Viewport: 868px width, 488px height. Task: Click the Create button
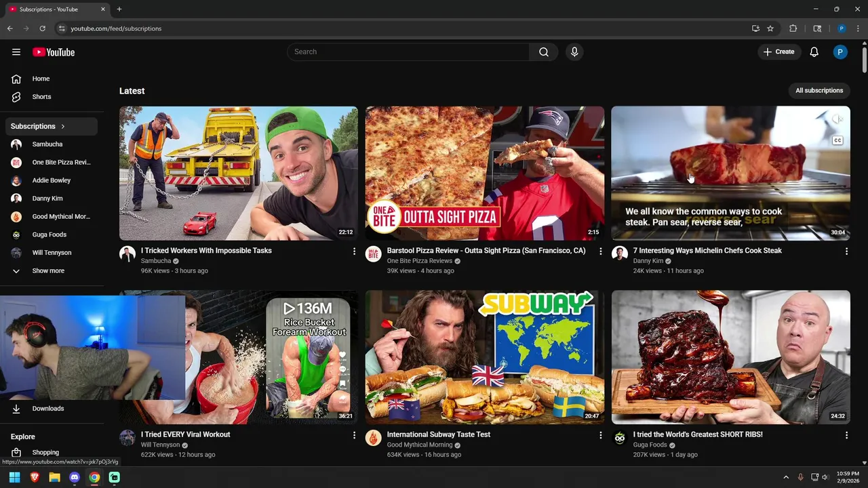pyautogui.click(x=778, y=52)
